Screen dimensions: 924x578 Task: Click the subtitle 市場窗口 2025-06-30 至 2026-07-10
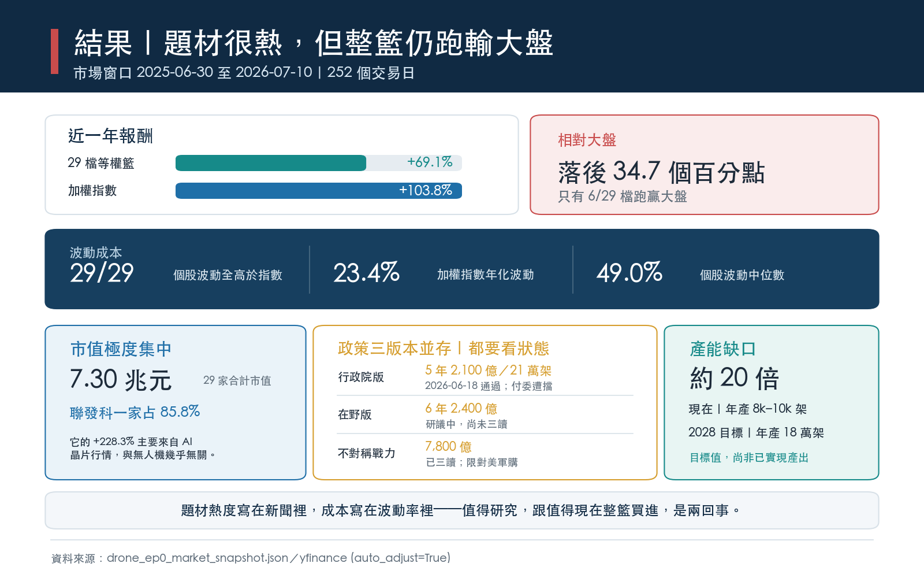coord(193,72)
